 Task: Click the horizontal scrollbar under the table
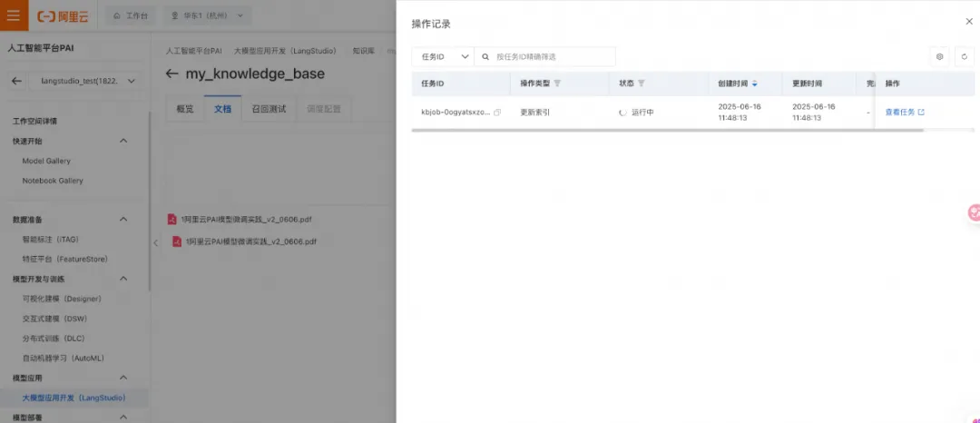pyautogui.click(x=667, y=130)
